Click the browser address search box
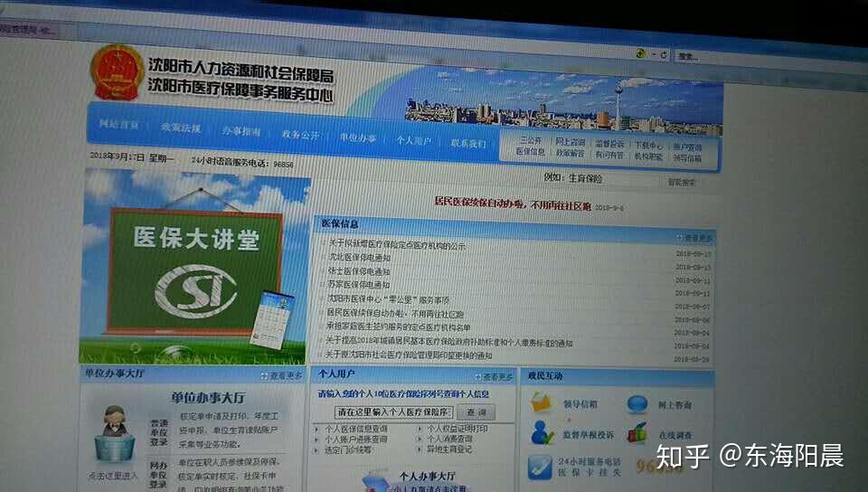868x492 pixels. (769, 62)
